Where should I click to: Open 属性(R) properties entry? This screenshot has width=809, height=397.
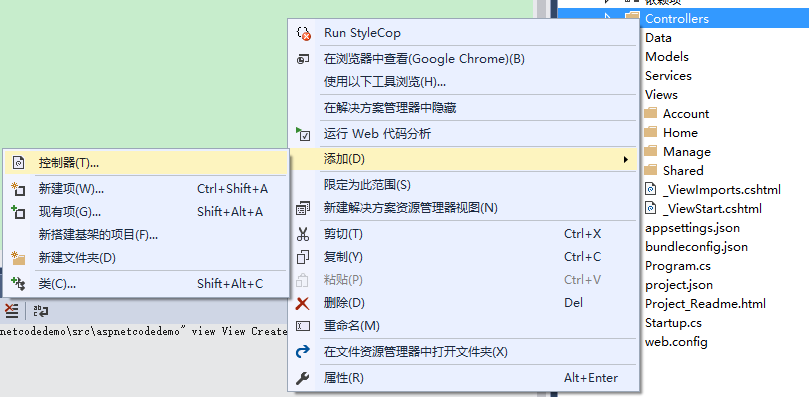pyautogui.click(x=464, y=378)
